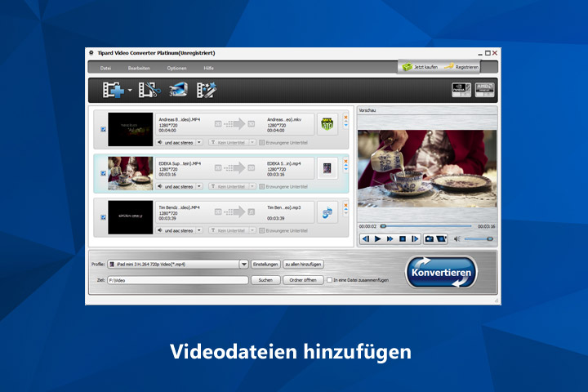Close the Tipard Video Converter window
This screenshot has width=588, height=392.
coord(495,53)
